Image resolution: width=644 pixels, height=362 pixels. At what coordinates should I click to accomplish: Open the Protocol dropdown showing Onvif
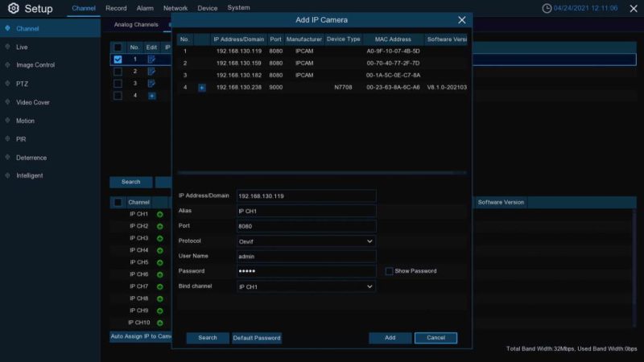coord(306,241)
